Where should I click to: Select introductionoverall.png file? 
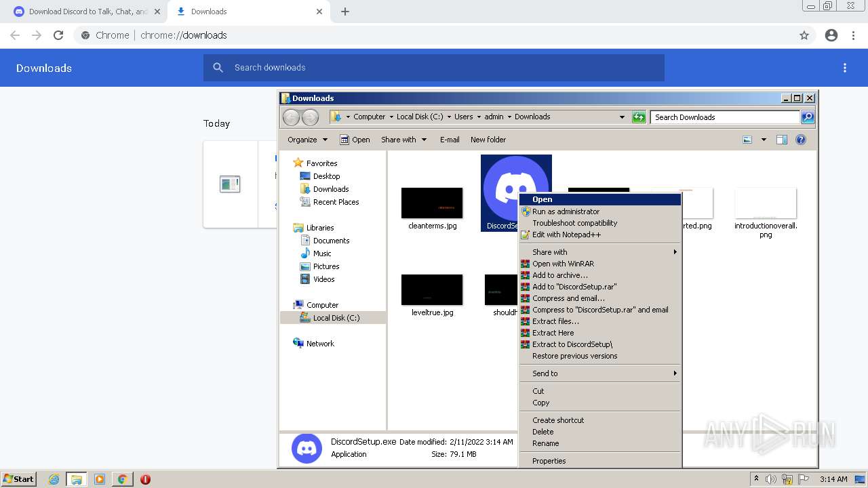pos(766,213)
